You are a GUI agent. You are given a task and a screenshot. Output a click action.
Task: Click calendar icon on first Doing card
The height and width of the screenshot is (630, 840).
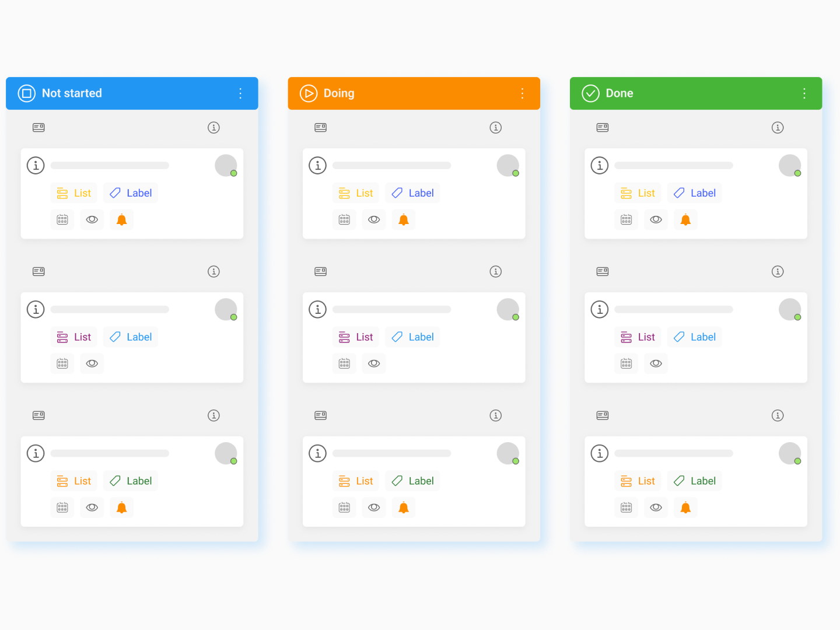[x=344, y=220]
